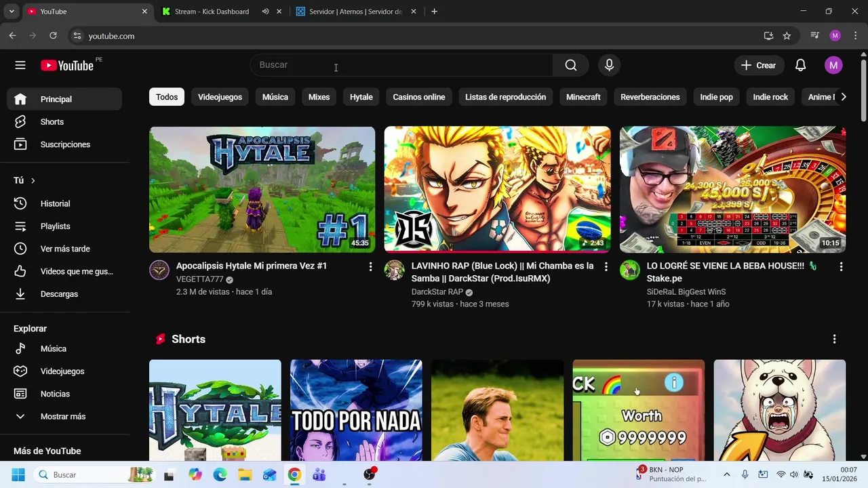The image size is (868, 488).
Task: Expand Mostrar más in sidebar
Action: click(x=64, y=416)
